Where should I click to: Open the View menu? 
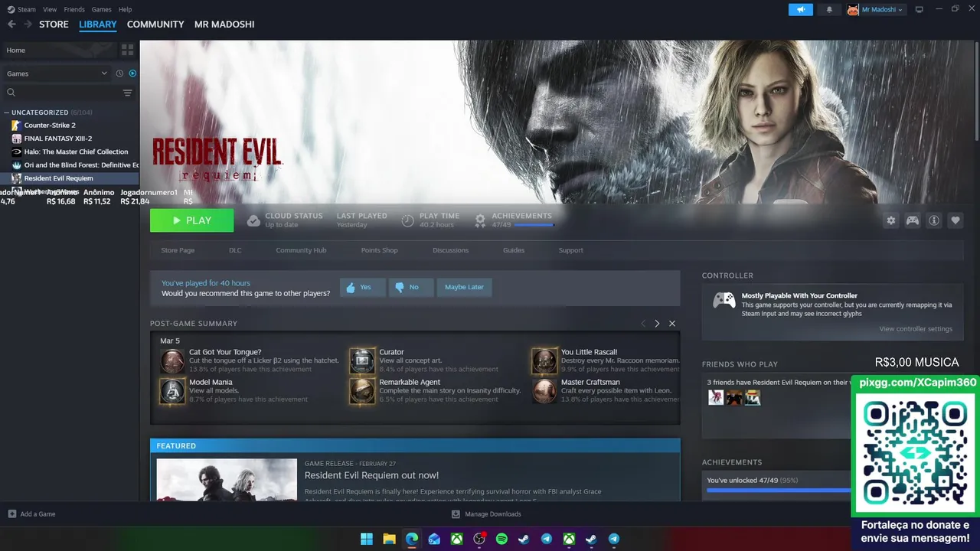point(50,9)
